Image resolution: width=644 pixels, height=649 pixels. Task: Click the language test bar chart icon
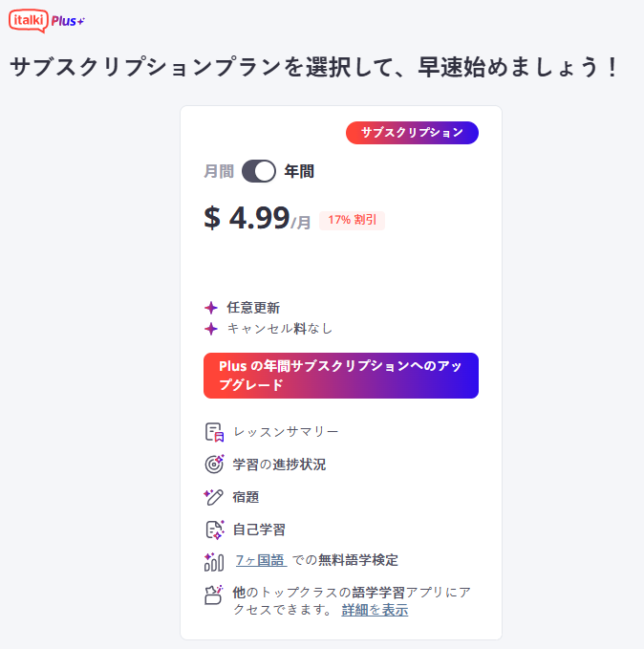(214, 562)
